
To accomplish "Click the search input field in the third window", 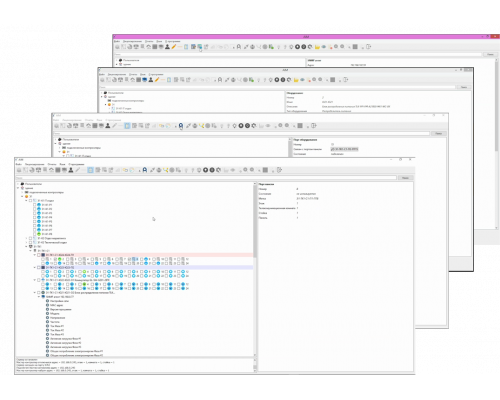I will pyautogui.click(x=242, y=133).
